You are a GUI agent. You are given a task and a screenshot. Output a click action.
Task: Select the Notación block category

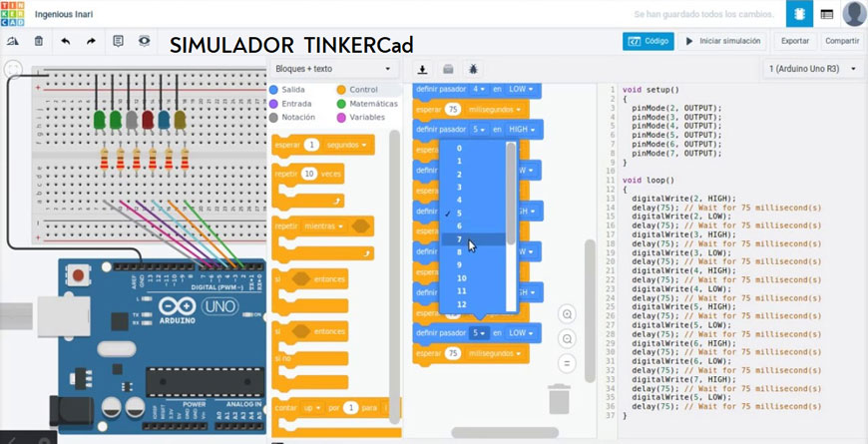[x=291, y=118]
